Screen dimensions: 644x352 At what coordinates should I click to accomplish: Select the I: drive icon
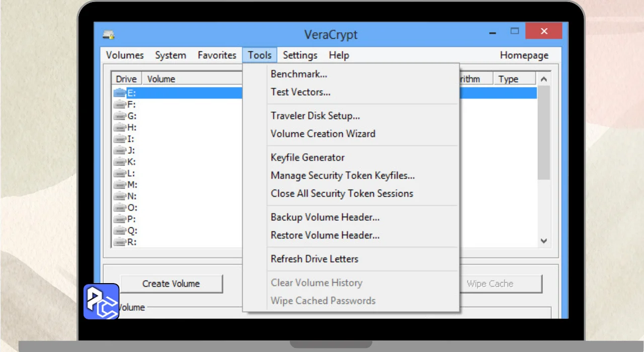(x=120, y=138)
